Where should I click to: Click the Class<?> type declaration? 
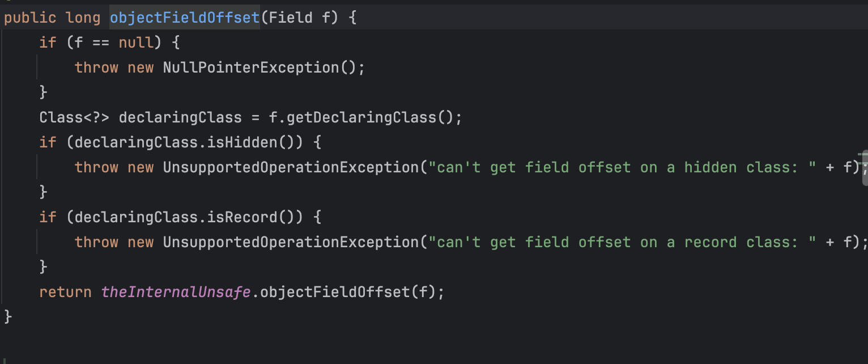(x=74, y=117)
